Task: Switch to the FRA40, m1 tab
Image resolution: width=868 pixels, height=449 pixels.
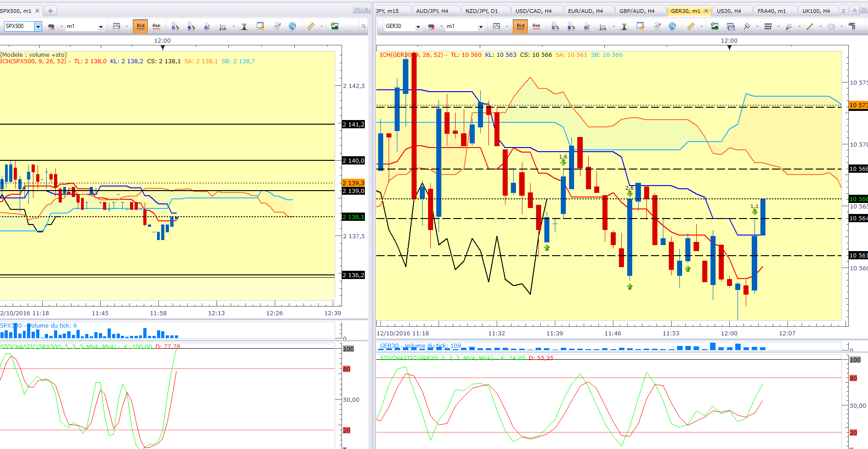Action: point(771,11)
